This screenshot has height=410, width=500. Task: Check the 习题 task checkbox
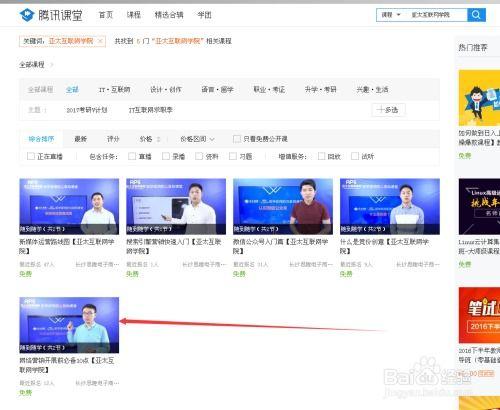tap(233, 156)
